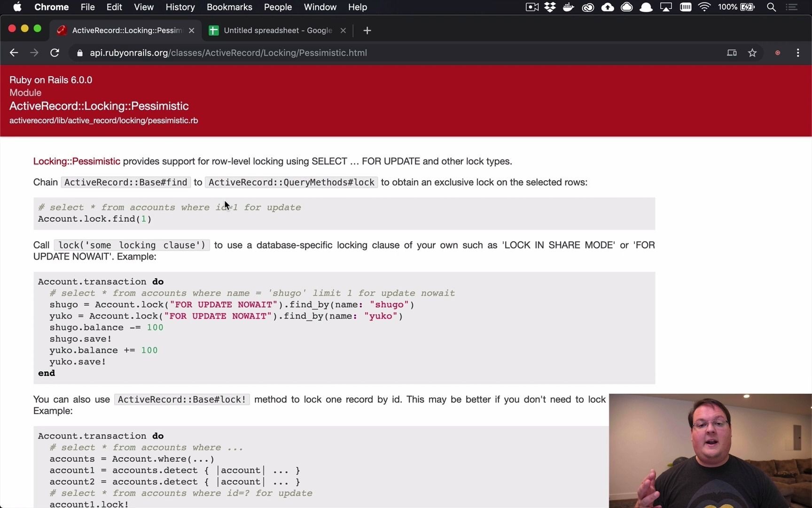The height and width of the screenshot is (508, 812).
Task: Open the File menu
Action: click(87, 7)
